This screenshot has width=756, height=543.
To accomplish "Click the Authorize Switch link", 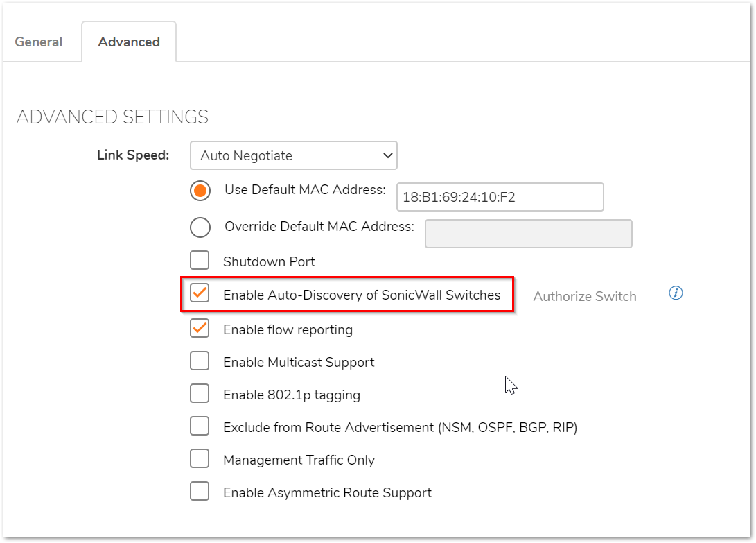I will click(x=584, y=296).
